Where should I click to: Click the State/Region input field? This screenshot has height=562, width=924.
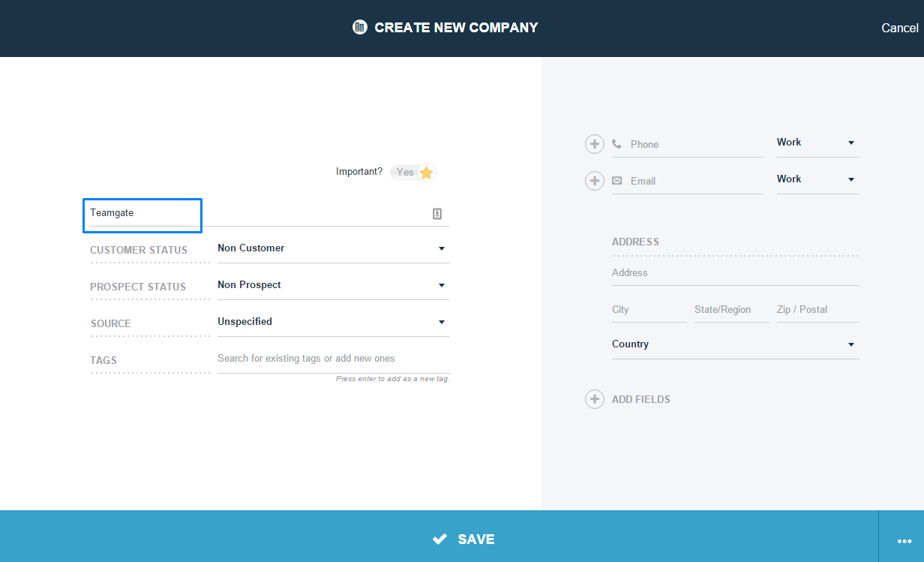(x=732, y=310)
